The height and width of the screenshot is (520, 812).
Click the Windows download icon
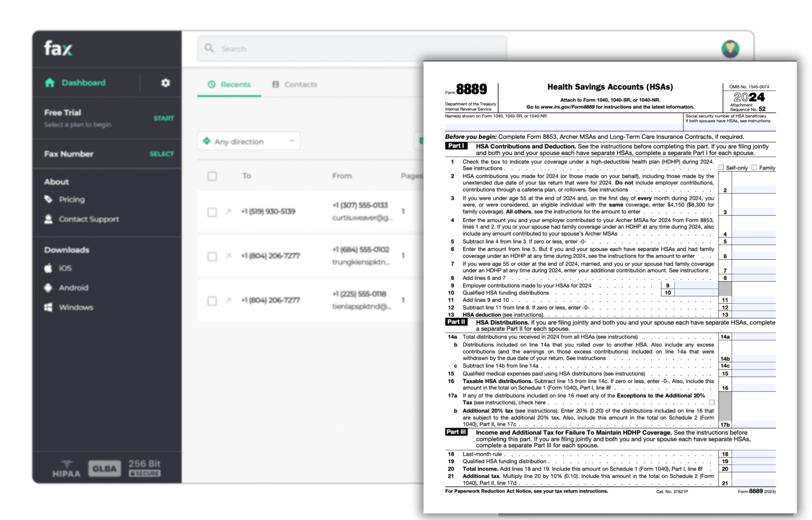(48, 307)
